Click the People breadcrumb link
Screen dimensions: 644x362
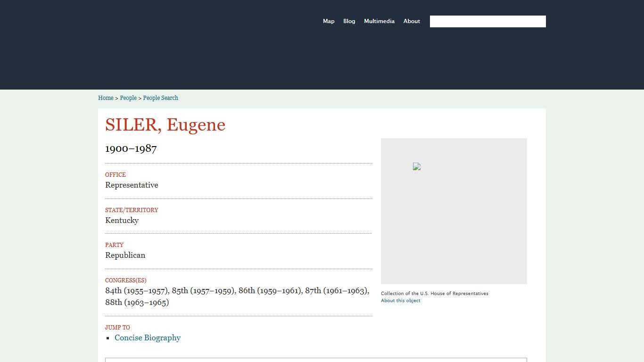(128, 98)
